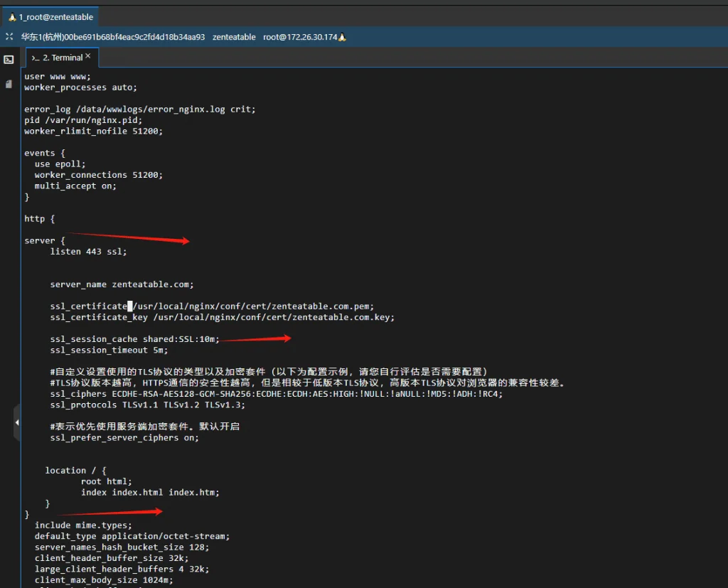Click the instance ID text 华东1(杭州)00be691b68bf4eac9c2fd4d18b34aa93
Image resolution: width=728 pixels, height=588 pixels.
coord(113,37)
